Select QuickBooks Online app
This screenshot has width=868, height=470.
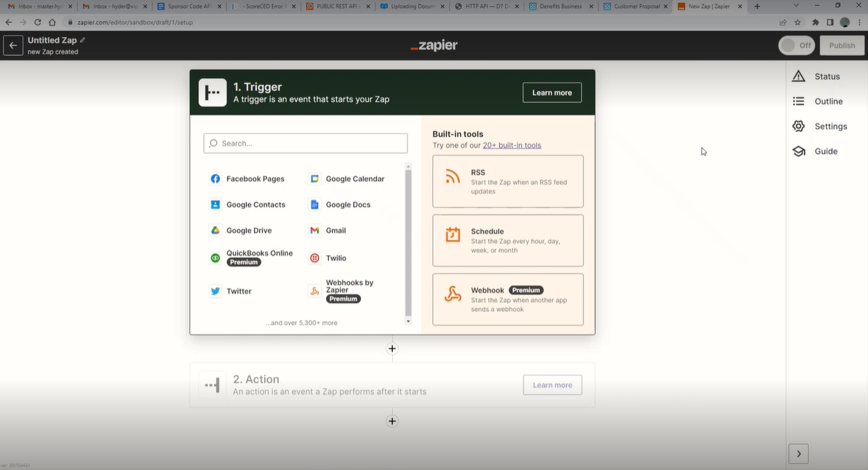tap(251, 258)
